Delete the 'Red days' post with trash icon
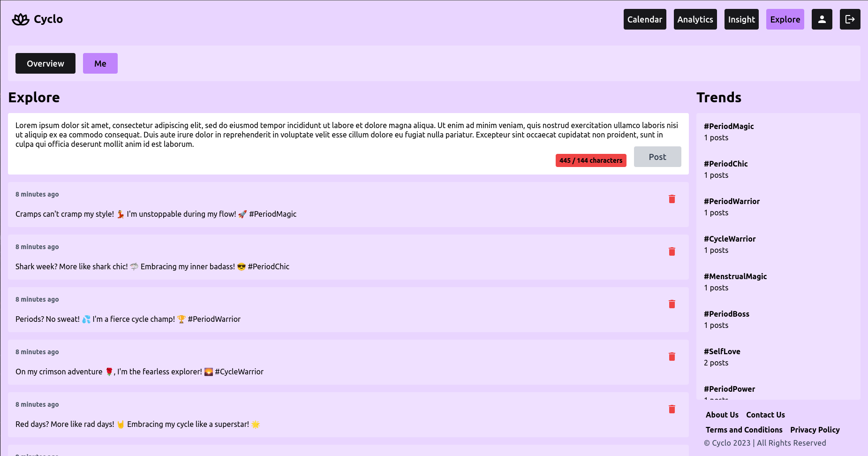This screenshot has width=868, height=456. 672,409
